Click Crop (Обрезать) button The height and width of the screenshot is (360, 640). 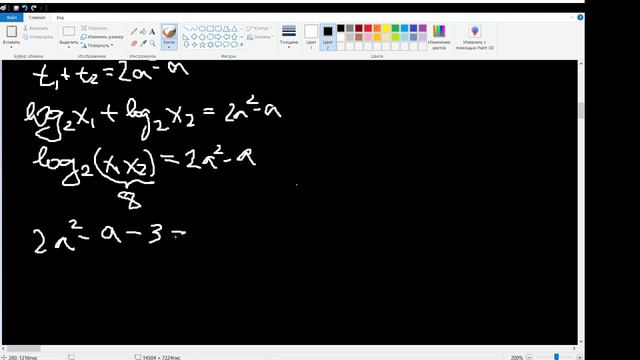94,28
